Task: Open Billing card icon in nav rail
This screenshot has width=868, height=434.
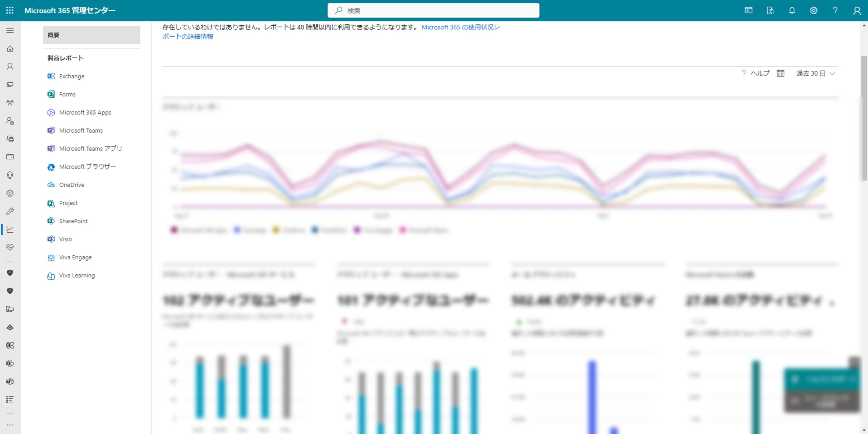Action: point(10,157)
